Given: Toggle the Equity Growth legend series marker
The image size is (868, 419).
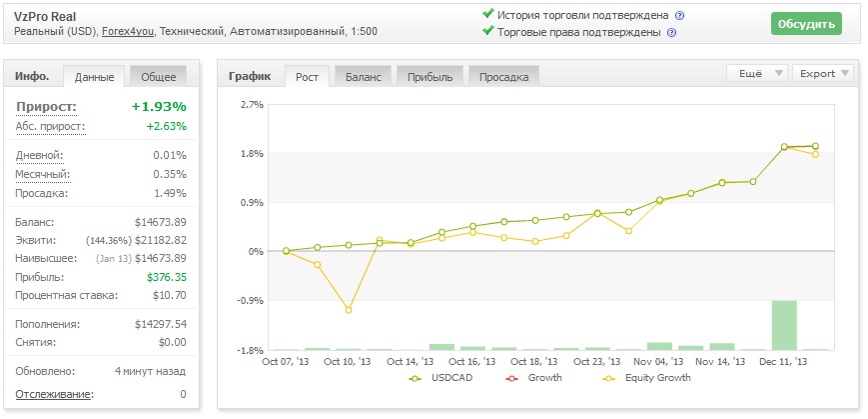Looking at the screenshot, I should tap(607, 379).
